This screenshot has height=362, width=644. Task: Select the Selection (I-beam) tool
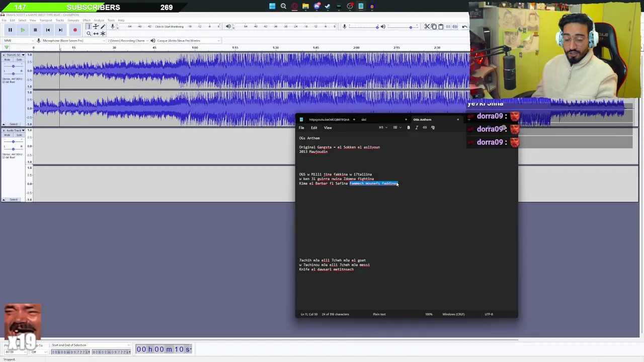[x=89, y=27]
